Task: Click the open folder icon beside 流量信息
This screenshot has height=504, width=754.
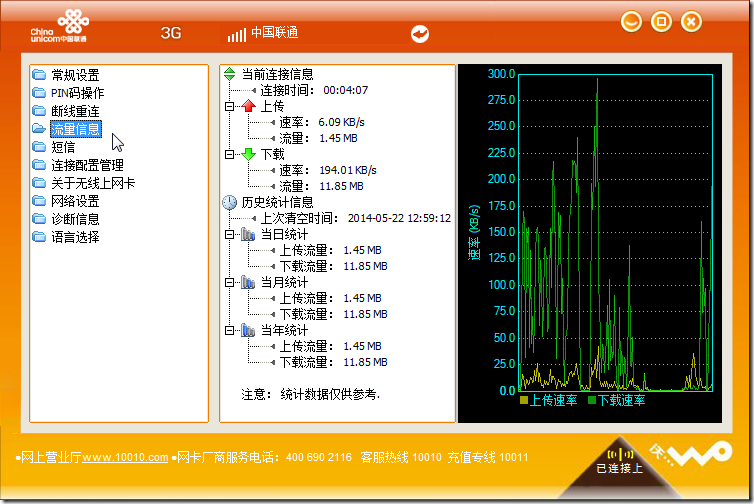Action: pos(39,129)
